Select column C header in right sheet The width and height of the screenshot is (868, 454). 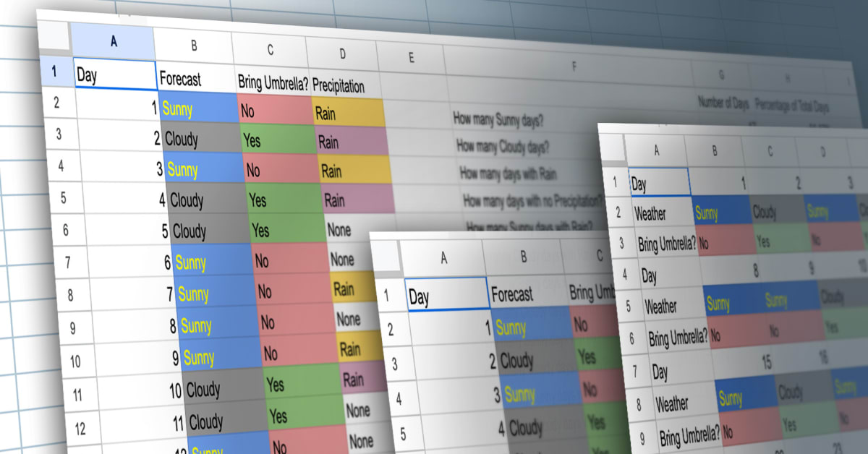coord(771,150)
